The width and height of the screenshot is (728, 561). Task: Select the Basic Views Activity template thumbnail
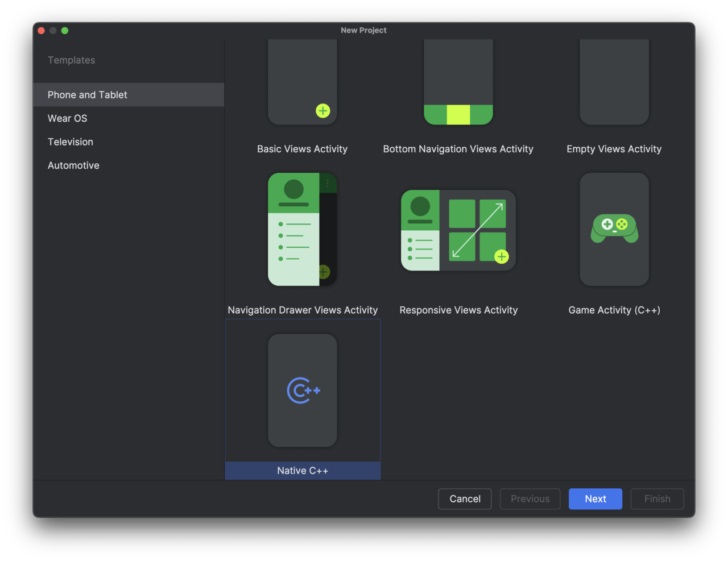tap(303, 82)
